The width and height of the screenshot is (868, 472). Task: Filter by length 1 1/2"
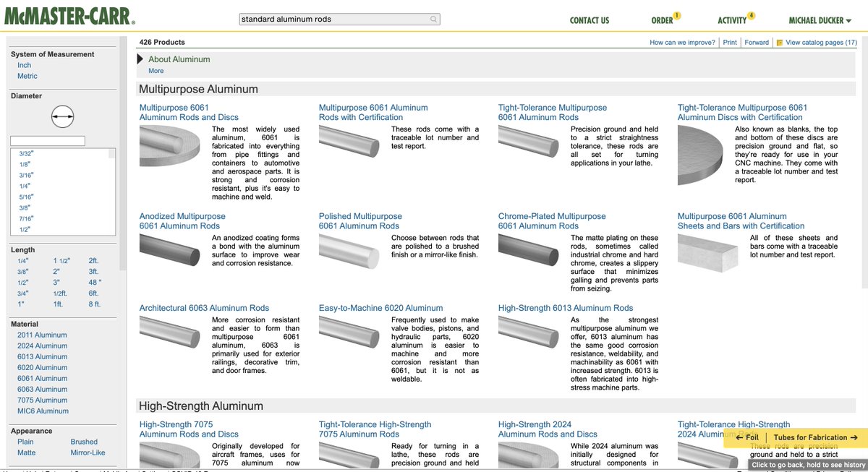tap(61, 261)
